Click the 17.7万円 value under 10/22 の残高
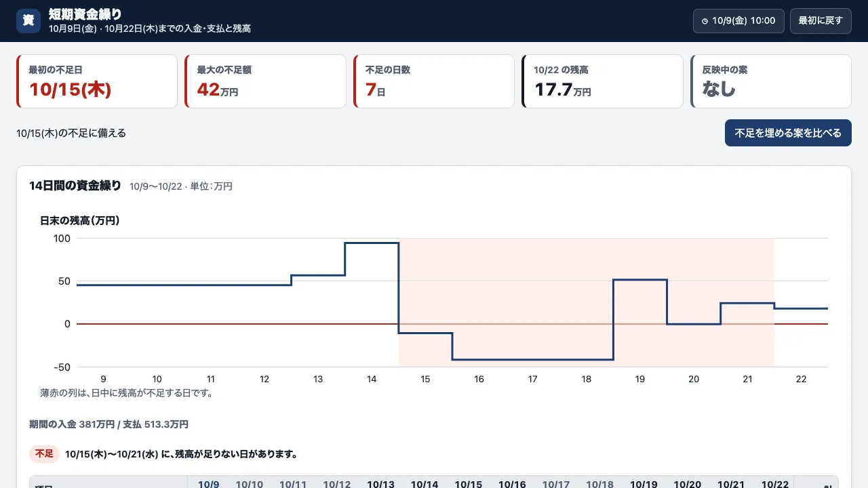868x488 pixels. [x=563, y=89]
